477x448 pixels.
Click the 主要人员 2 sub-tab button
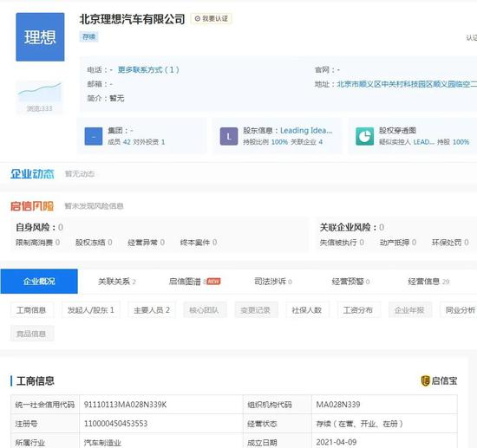point(152,310)
